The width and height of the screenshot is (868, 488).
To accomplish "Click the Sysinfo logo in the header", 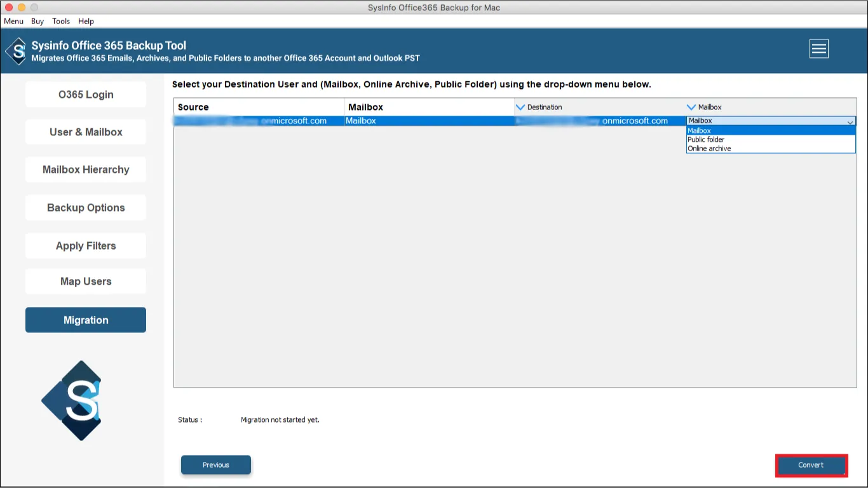I will [x=15, y=51].
